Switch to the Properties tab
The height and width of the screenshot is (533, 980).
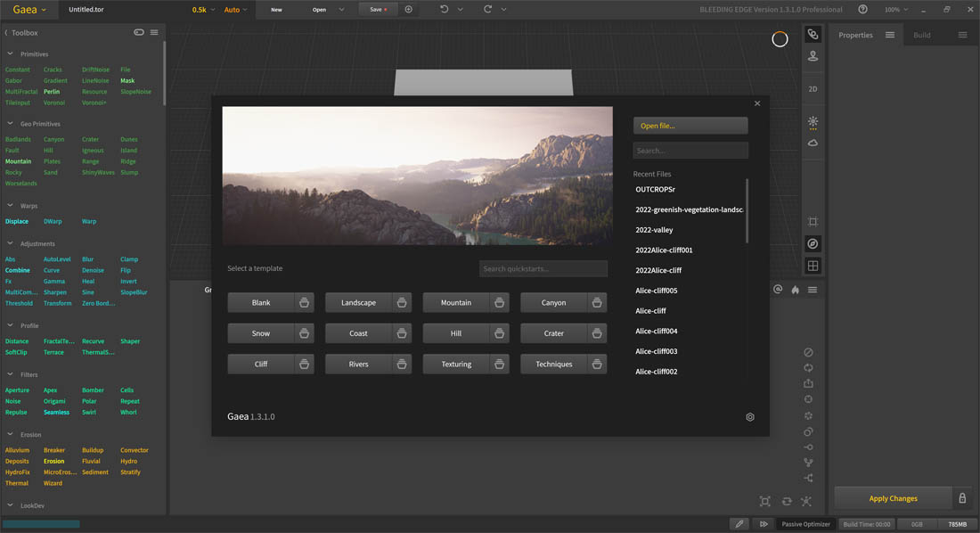[855, 35]
